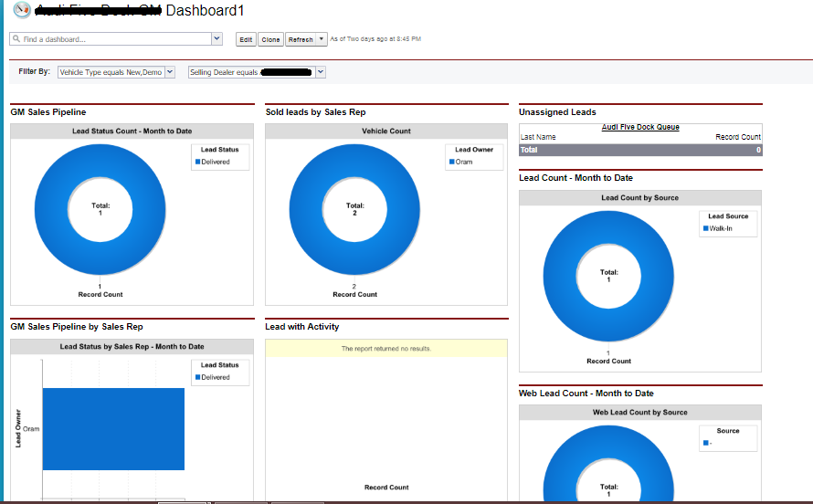Click the Record Count column header in Unassigned Leads
813x504 pixels.
click(738, 137)
